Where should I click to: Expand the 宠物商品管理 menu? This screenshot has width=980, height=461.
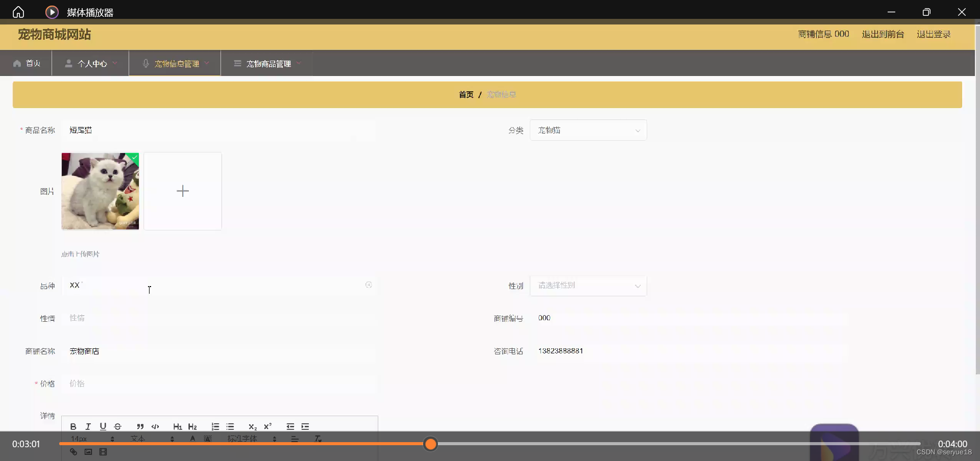pos(267,63)
